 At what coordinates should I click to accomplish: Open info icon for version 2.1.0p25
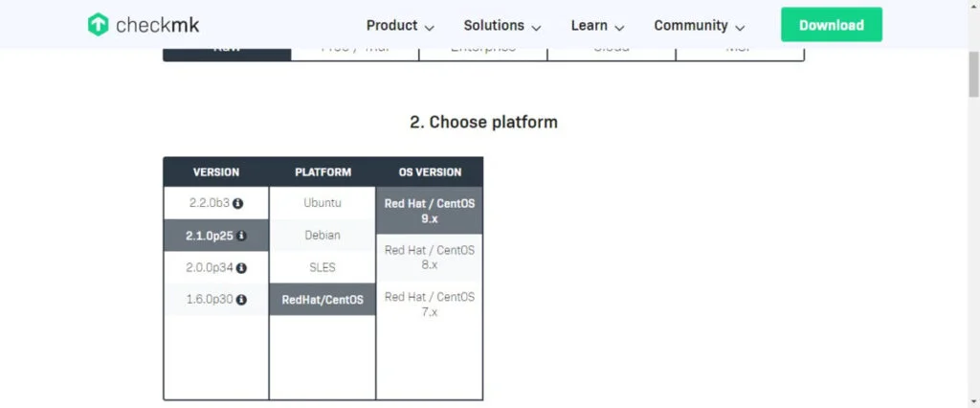(242, 236)
